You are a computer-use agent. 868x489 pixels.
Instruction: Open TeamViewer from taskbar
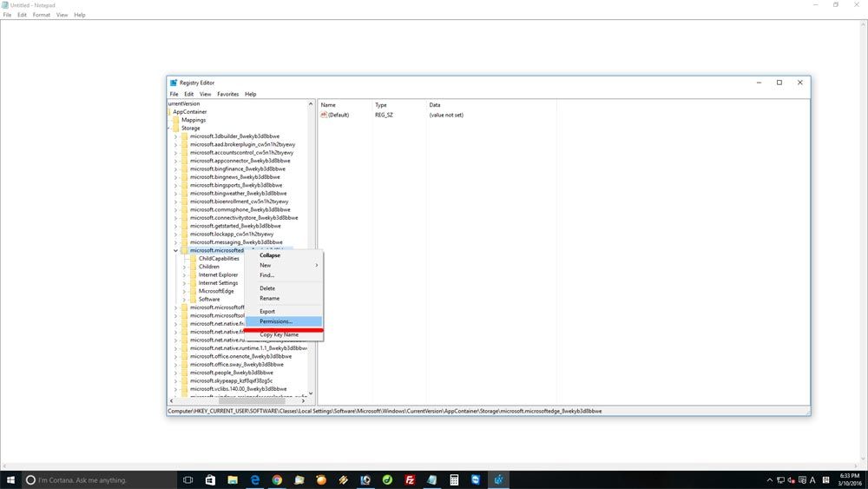pyautogui.click(x=476, y=479)
